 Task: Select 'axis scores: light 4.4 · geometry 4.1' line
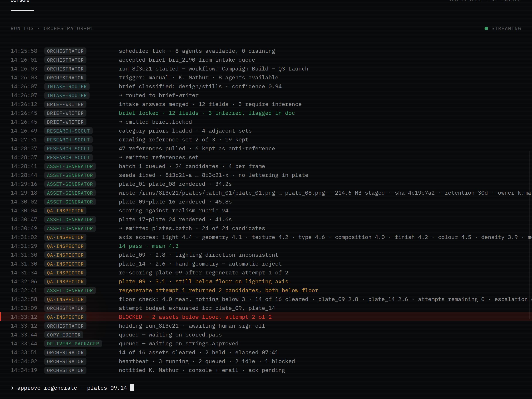pyautogui.click(x=325, y=237)
